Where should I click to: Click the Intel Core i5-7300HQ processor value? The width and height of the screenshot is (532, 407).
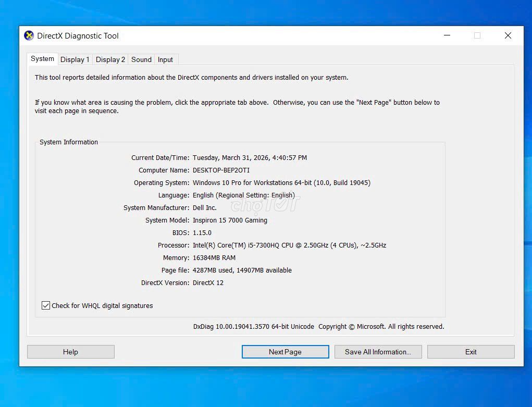pyautogui.click(x=289, y=245)
